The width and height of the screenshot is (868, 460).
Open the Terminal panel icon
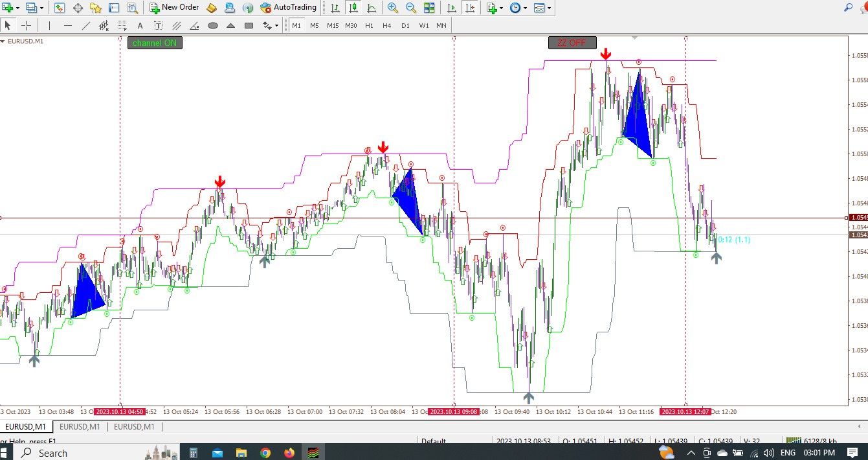pos(114,8)
